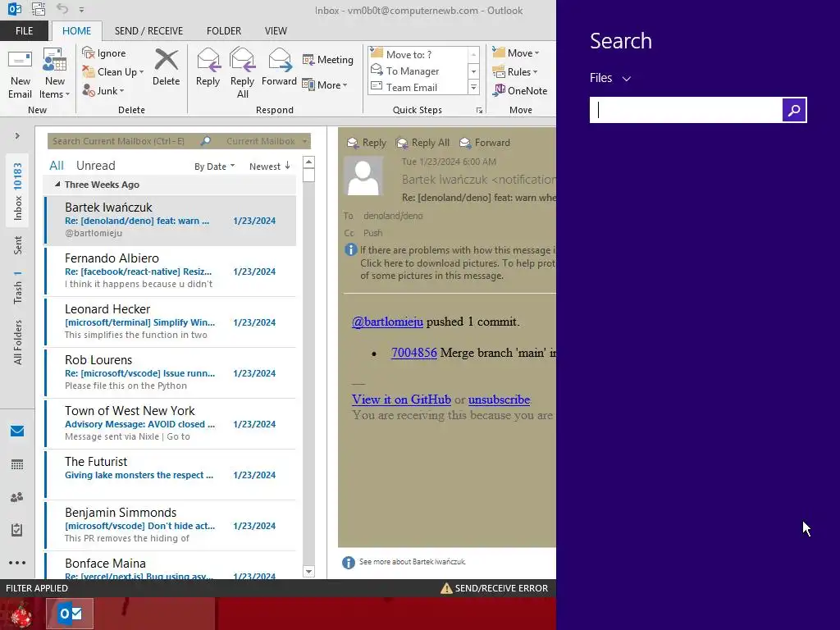This screenshot has width=840, height=630.
Task: Click the ribbon Reply button
Action: 208,67
